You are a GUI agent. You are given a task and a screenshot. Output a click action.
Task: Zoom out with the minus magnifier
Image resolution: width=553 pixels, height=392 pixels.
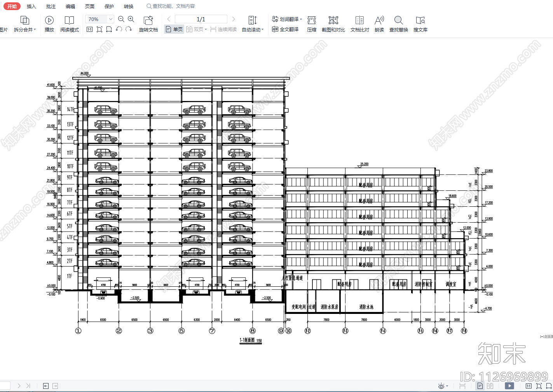click(121, 19)
